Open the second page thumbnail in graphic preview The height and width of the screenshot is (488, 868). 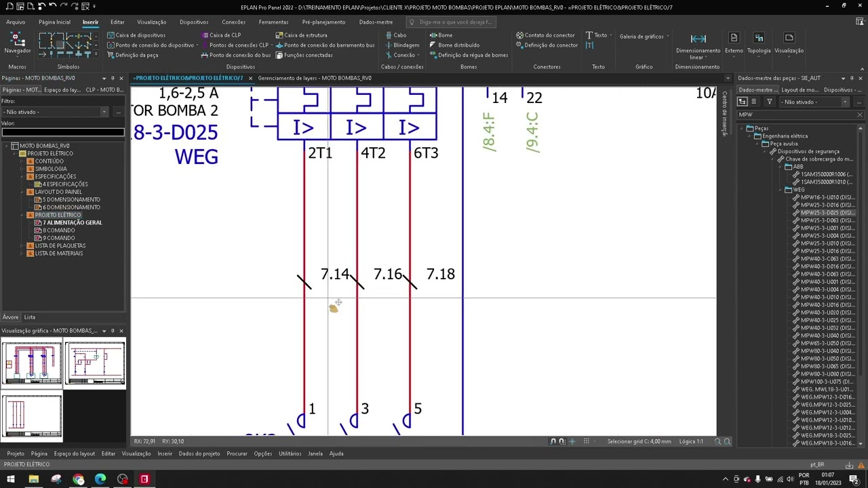click(x=95, y=363)
